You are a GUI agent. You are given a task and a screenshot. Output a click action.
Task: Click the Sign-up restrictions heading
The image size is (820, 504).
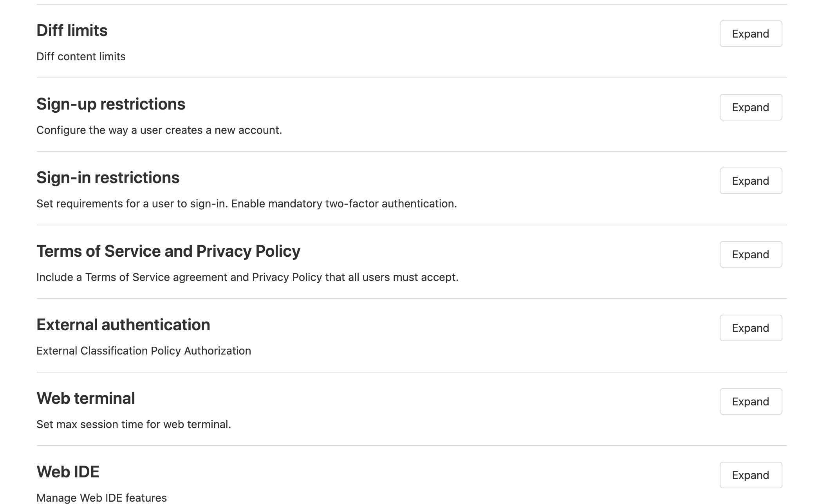pos(111,104)
